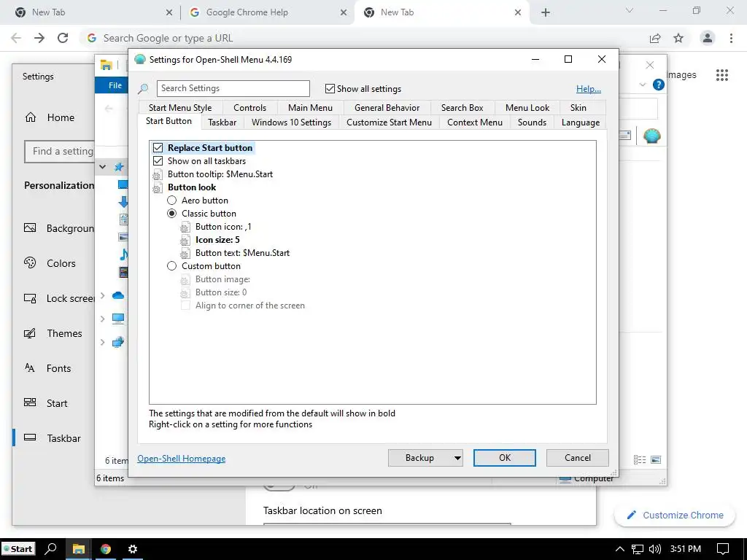Click the settings icon next to Button tooltip
This screenshot has width=747, height=560.
(158, 175)
